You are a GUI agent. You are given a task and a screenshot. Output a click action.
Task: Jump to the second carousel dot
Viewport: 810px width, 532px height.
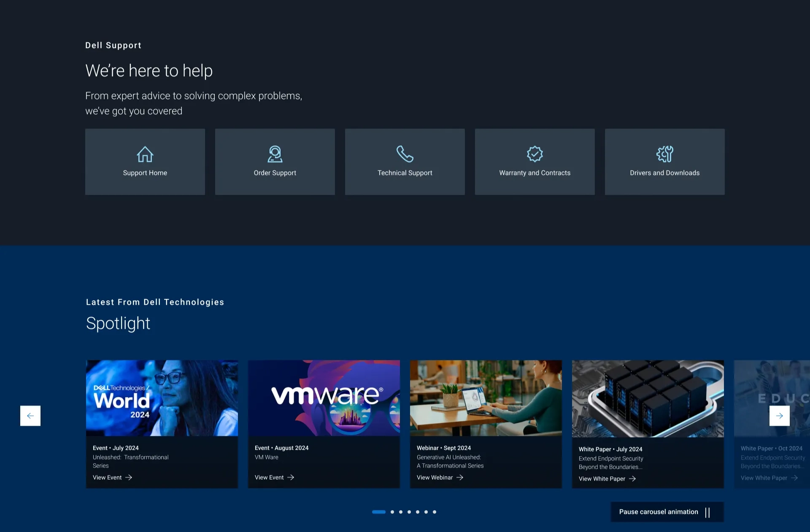[392, 512]
